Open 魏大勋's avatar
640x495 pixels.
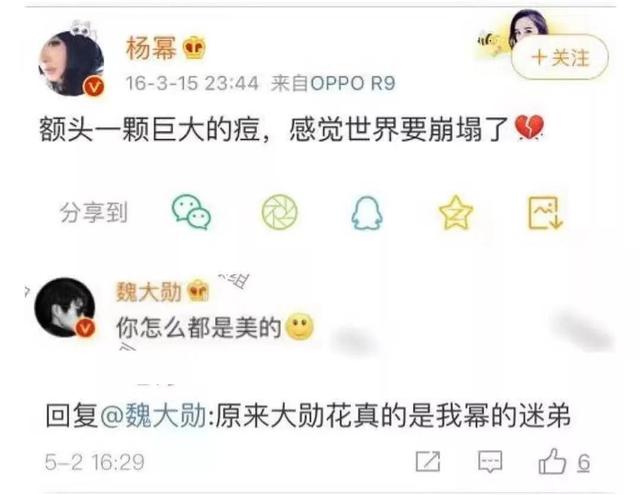64,308
